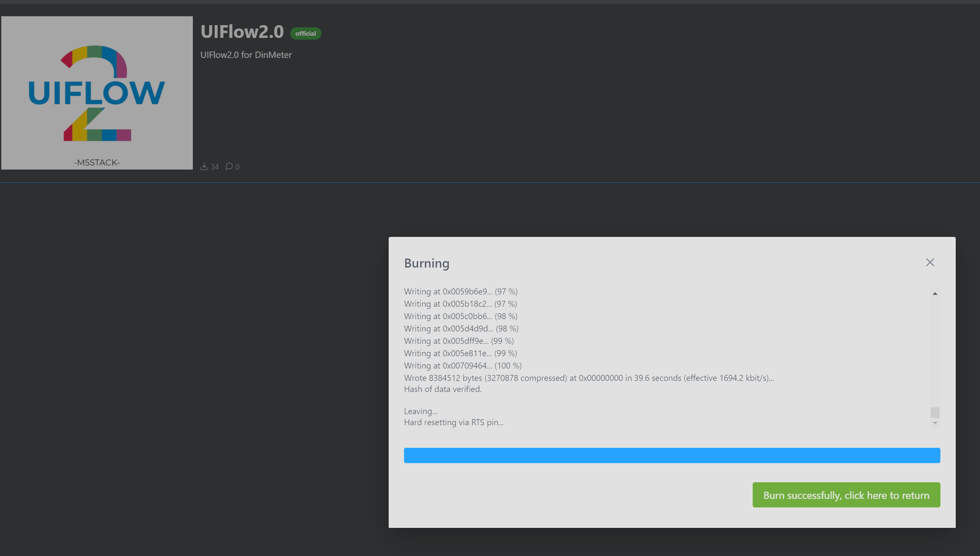The image size is (980, 556).
Task: Click the UIFlow2.0 firmware title
Action: click(242, 32)
